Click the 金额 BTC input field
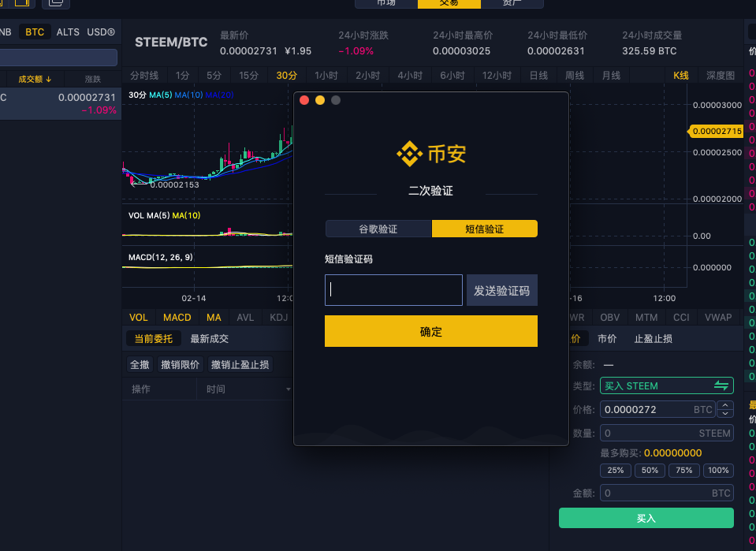This screenshot has width=756, height=551. click(x=667, y=493)
